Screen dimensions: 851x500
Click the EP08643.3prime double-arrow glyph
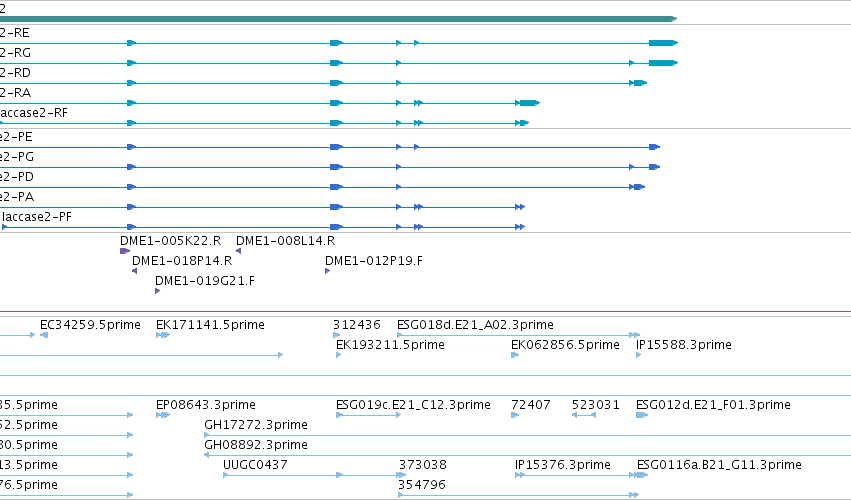coord(163,415)
